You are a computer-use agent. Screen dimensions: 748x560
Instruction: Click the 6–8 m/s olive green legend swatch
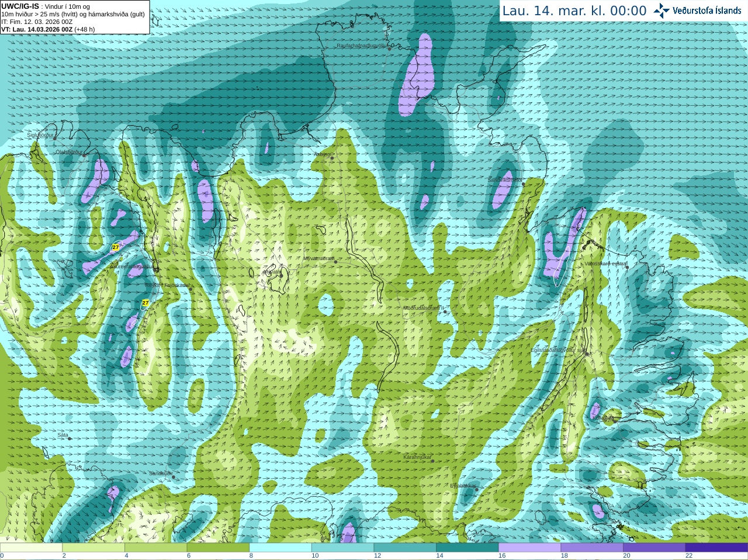click(218, 548)
